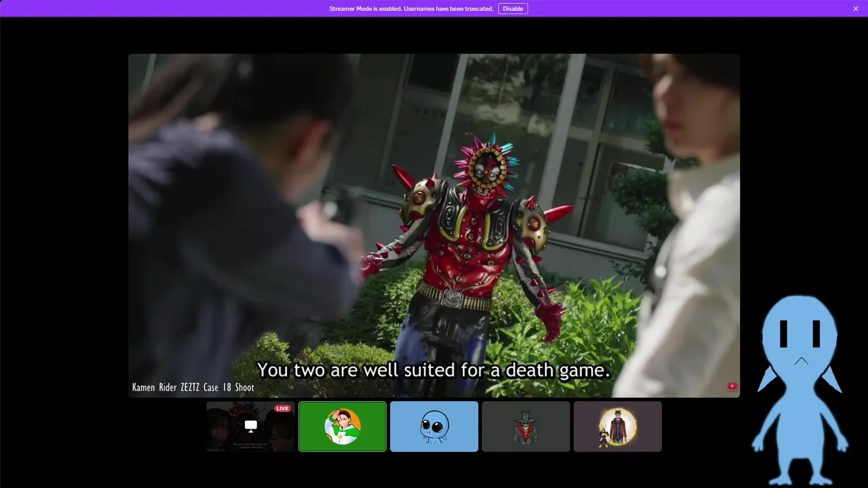Click the main Kamen Rider video stream
The height and width of the screenshot is (488, 868).
[434, 226]
